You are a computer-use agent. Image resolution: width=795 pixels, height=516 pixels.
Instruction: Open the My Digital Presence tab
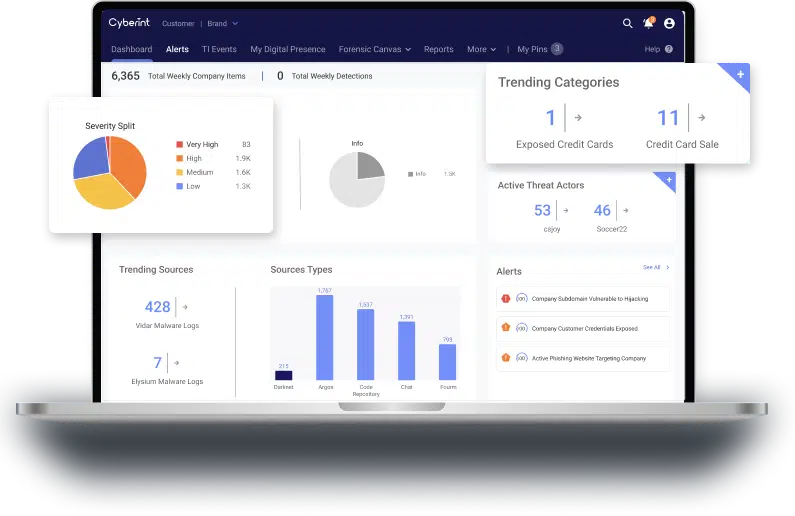point(287,49)
